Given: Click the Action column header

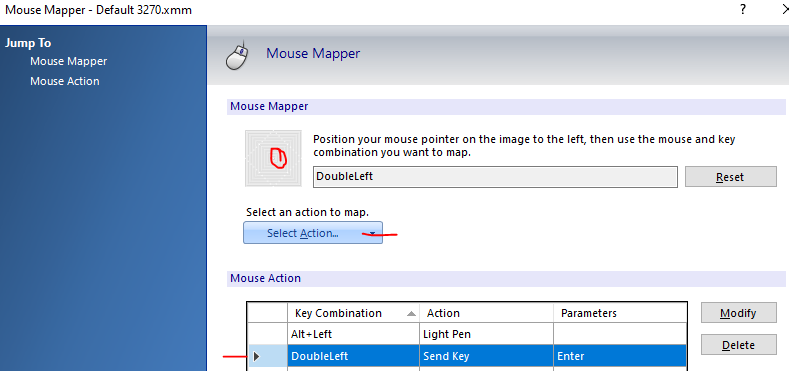Looking at the screenshot, I should (487, 313).
